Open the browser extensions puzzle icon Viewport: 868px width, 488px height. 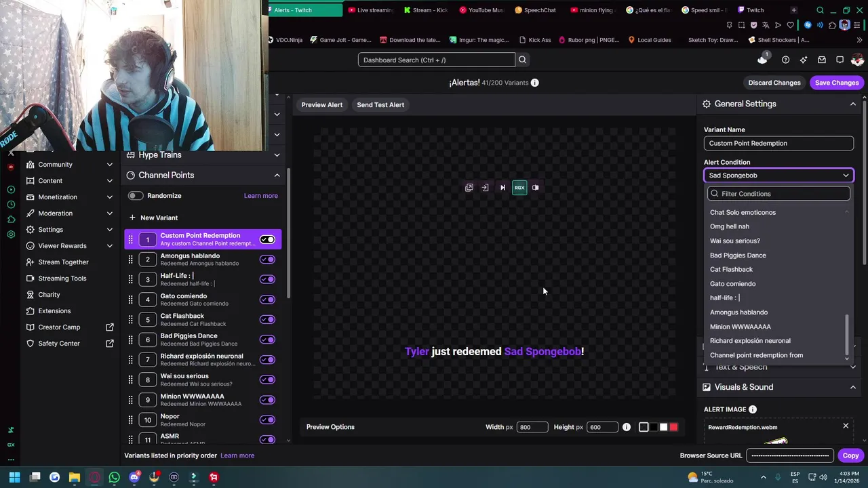click(832, 25)
